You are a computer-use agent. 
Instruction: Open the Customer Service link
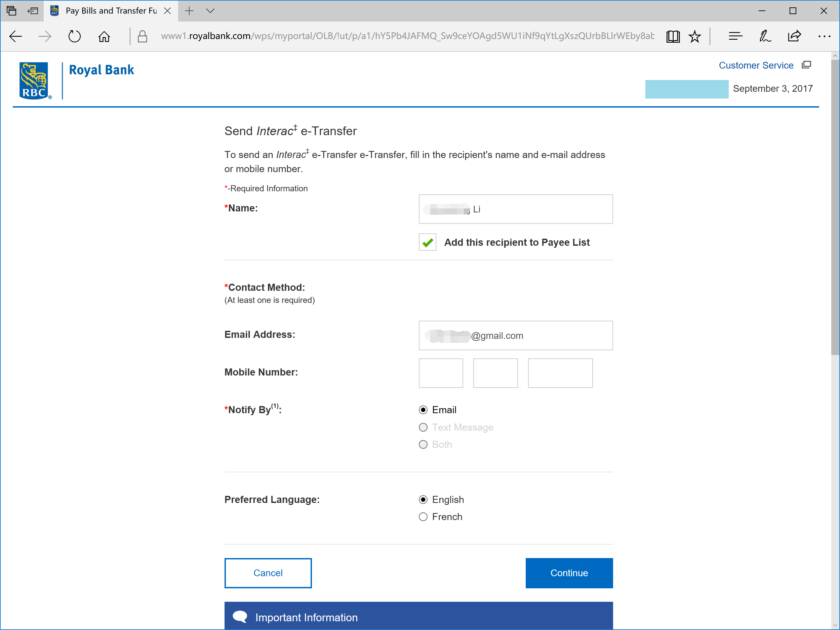click(756, 65)
